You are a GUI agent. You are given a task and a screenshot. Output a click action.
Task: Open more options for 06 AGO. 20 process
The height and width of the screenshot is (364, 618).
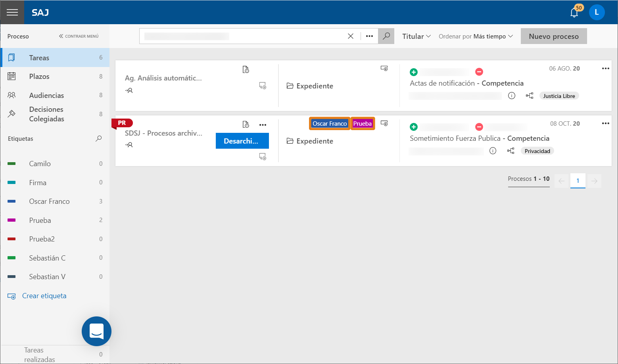(605, 68)
